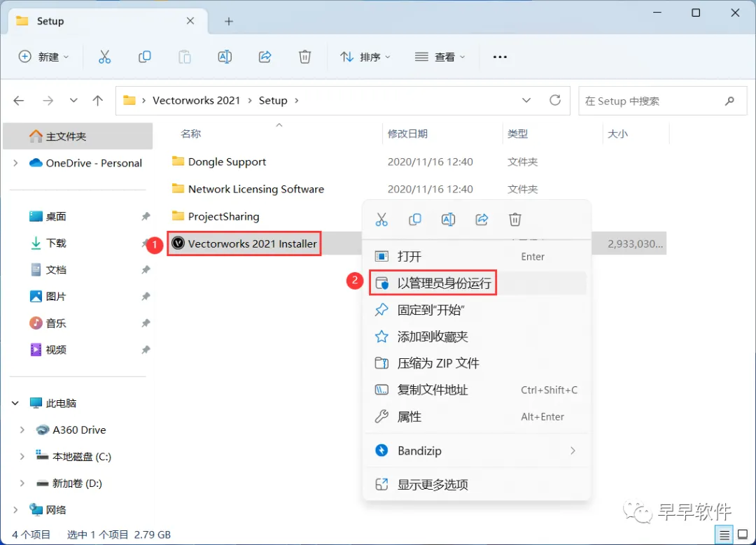
Task: Expand OneDrive - Personal in the sidebar
Action: coord(16,163)
